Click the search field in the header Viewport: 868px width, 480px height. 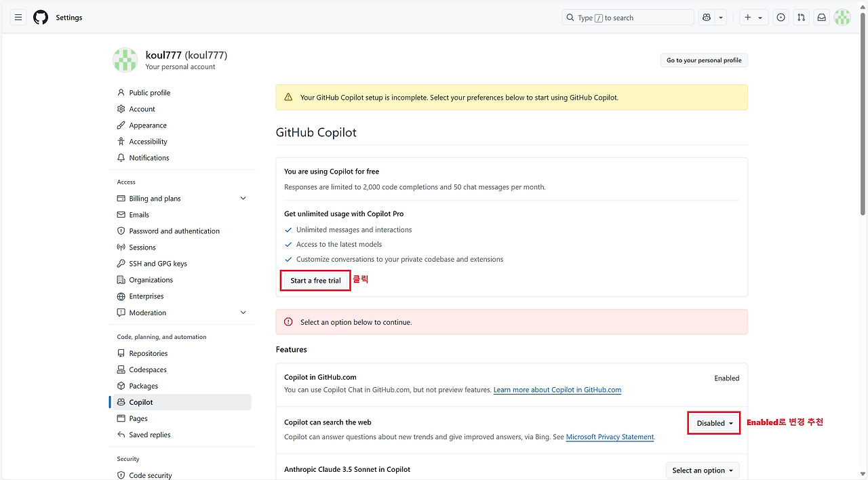pos(627,17)
